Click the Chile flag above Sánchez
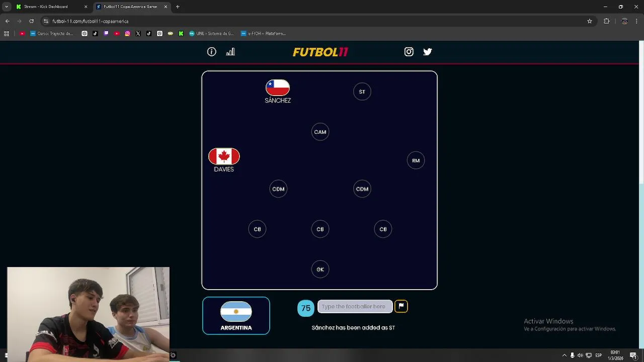This screenshot has height=362, width=644. pyautogui.click(x=278, y=87)
